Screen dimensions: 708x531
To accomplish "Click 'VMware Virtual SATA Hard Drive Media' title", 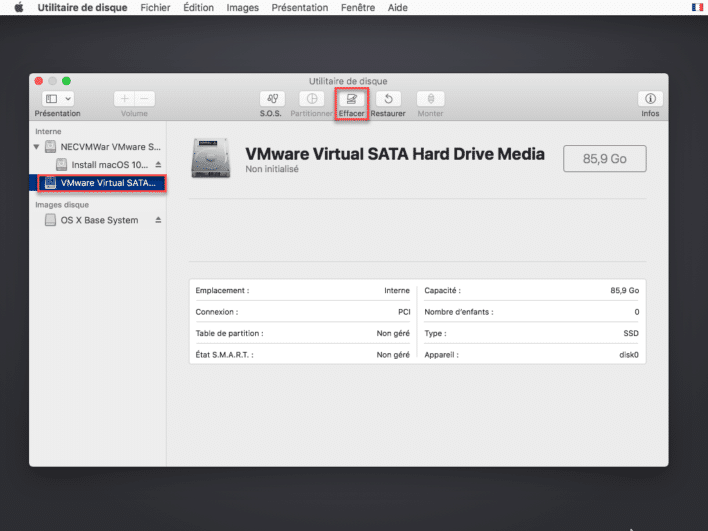I will click(395, 154).
